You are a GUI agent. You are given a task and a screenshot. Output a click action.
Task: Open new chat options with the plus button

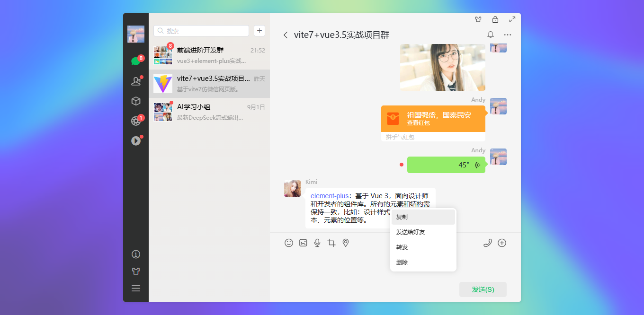tap(259, 30)
